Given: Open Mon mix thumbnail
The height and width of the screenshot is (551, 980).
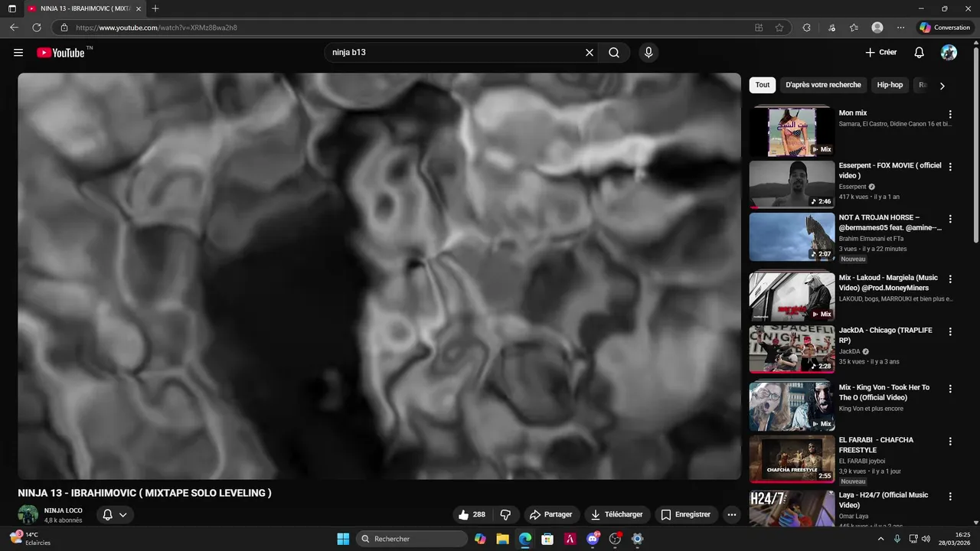Looking at the screenshot, I should [x=792, y=131].
